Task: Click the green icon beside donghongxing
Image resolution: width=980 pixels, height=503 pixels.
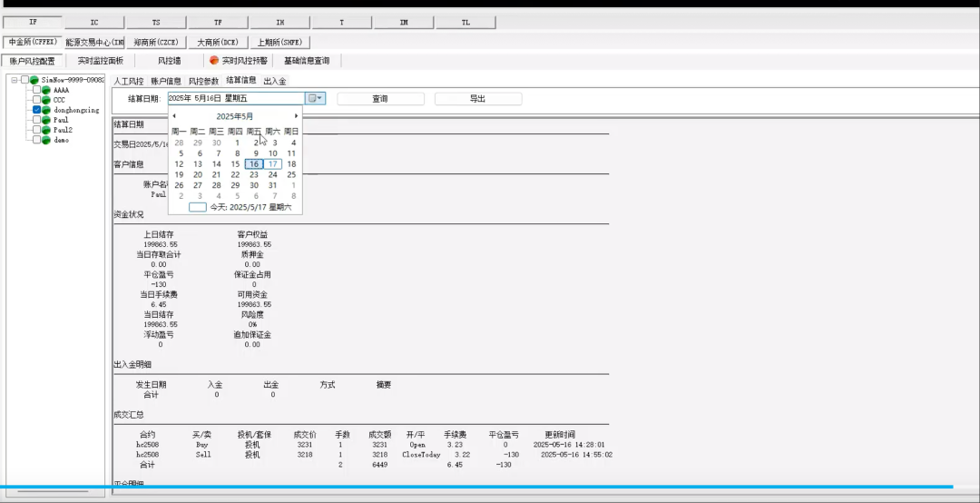Action: [x=45, y=110]
